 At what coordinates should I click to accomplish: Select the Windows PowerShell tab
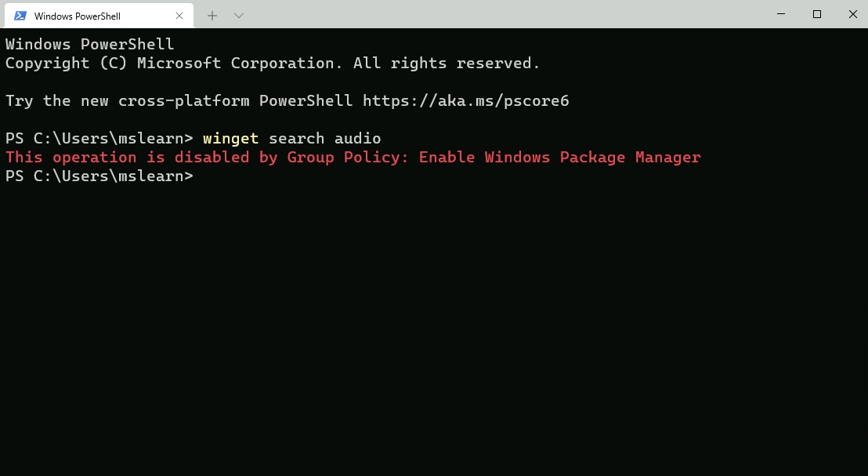[86, 15]
